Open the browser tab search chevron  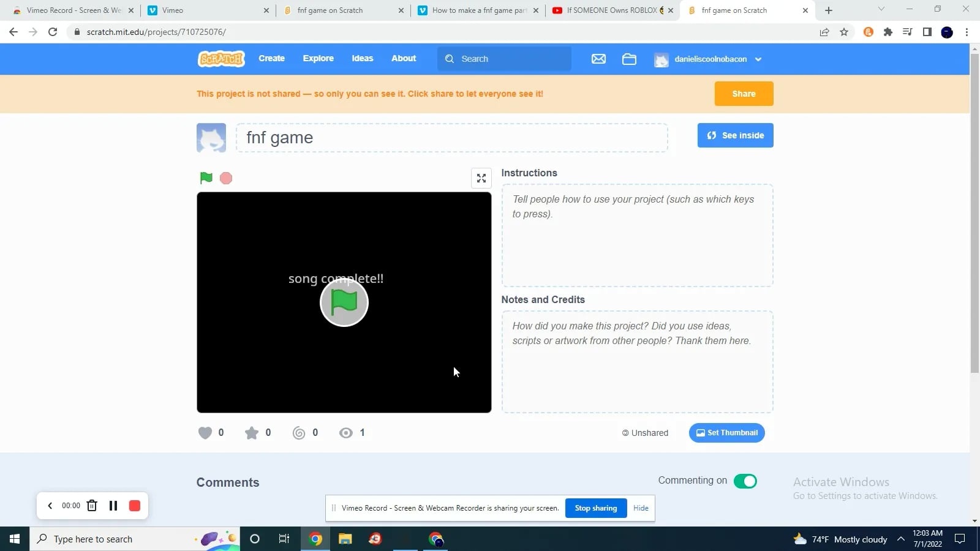[x=881, y=9]
